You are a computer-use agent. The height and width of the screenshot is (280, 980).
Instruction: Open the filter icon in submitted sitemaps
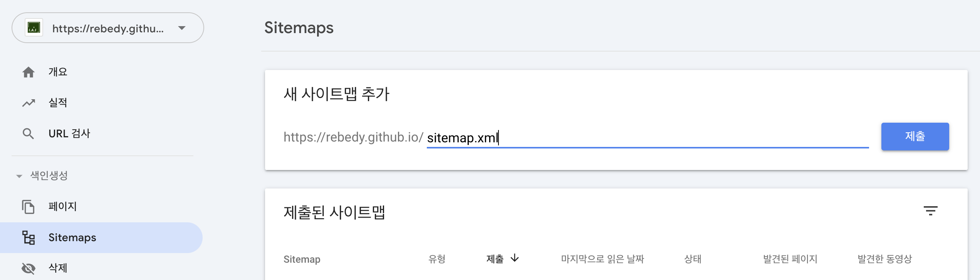(930, 210)
